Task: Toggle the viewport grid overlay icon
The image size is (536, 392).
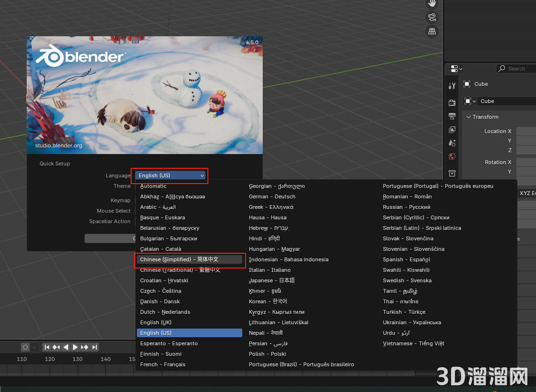Action: click(432, 31)
